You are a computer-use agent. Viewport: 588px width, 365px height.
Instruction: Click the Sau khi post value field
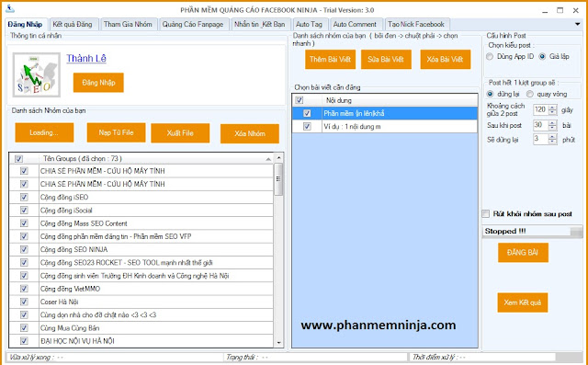coord(541,125)
